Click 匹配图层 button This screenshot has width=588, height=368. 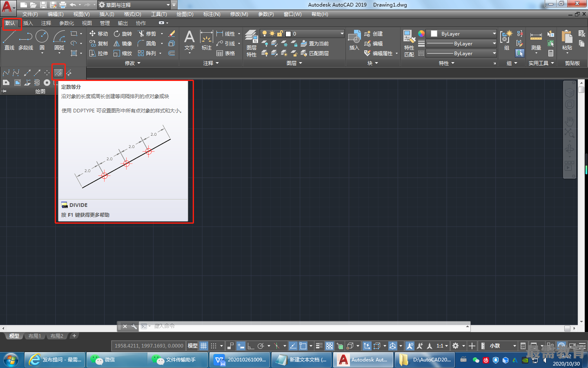(x=314, y=53)
